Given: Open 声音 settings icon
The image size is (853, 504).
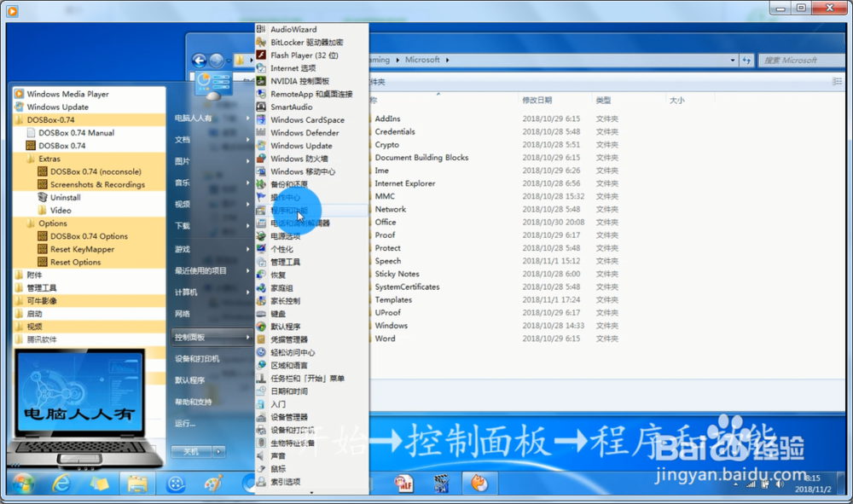Looking at the screenshot, I should [x=261, y=455].
